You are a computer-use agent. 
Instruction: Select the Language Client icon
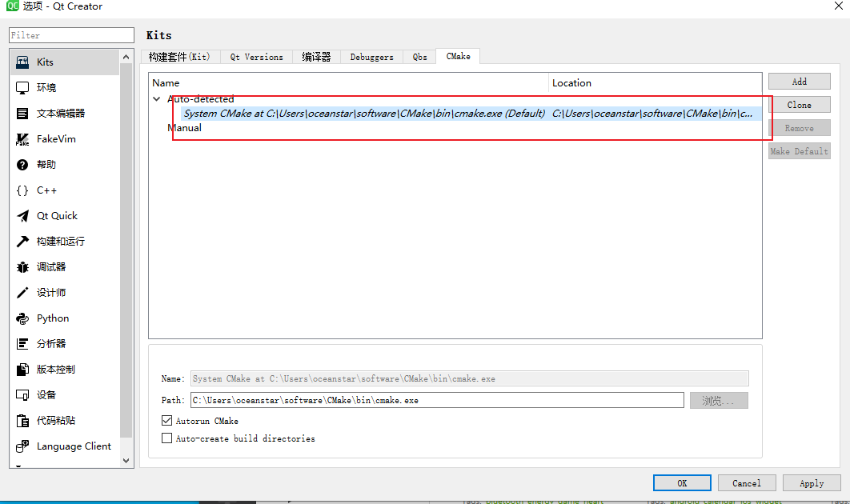point(22,446)
